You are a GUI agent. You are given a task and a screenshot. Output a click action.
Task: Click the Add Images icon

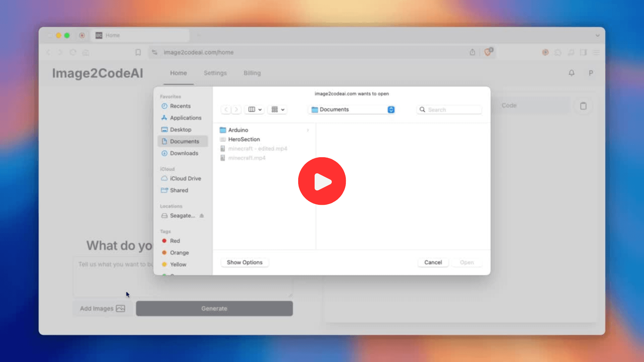point(120,308)
